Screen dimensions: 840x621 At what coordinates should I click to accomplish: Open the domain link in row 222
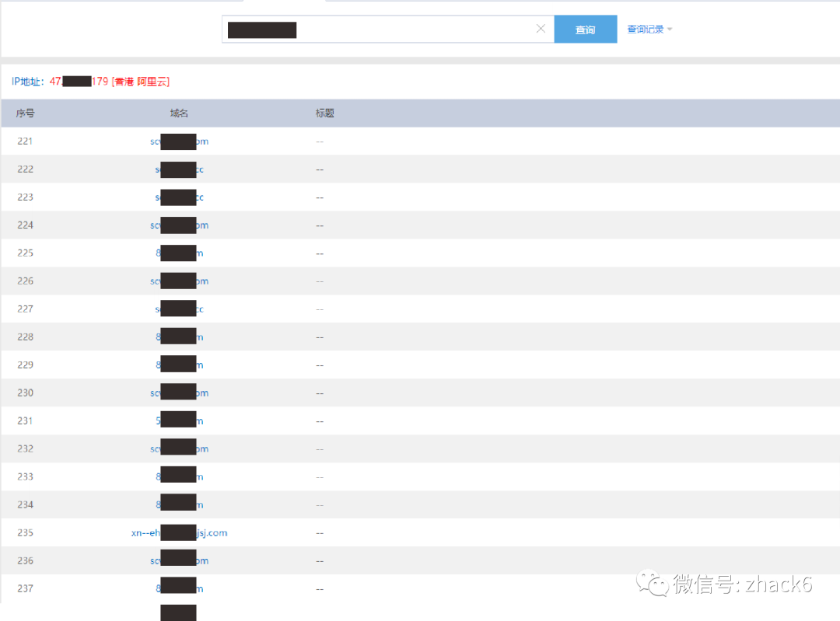pos(179,169)
